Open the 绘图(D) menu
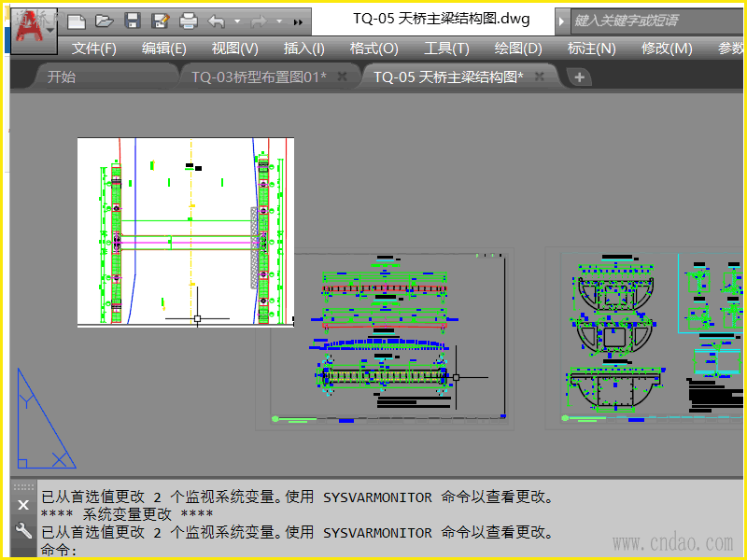Viewport: 747px width, 560px height. [x=518, y=49]
